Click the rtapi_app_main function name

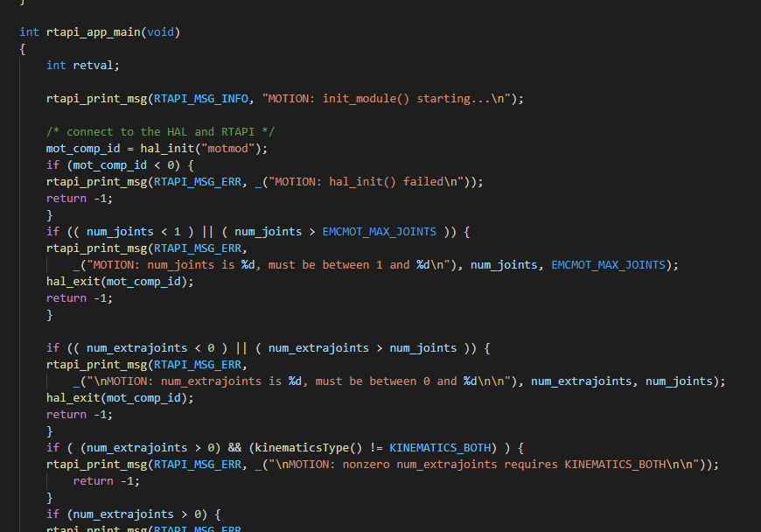coord(94,32)
